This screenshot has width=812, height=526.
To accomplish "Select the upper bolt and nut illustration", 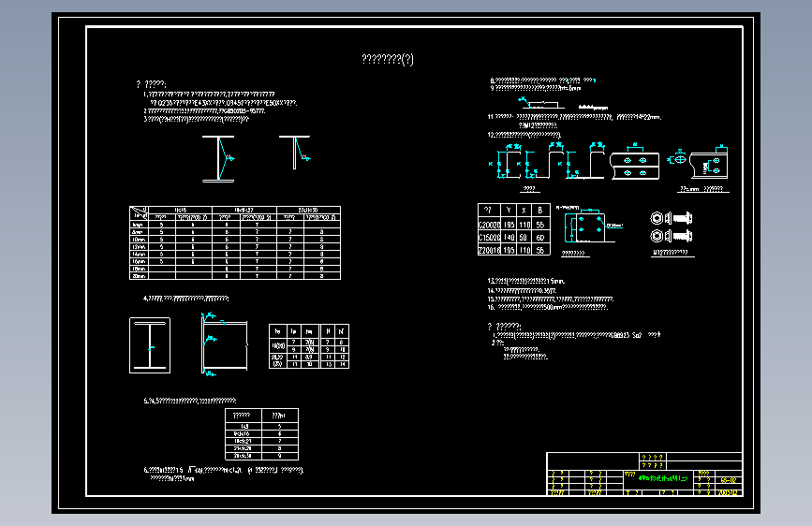I will [x=672, y=218].
